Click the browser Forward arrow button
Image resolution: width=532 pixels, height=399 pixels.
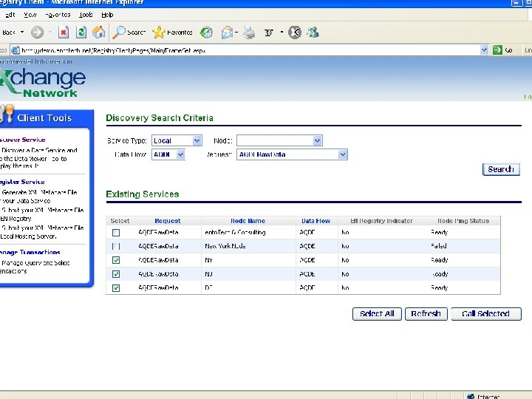point(37,32)
